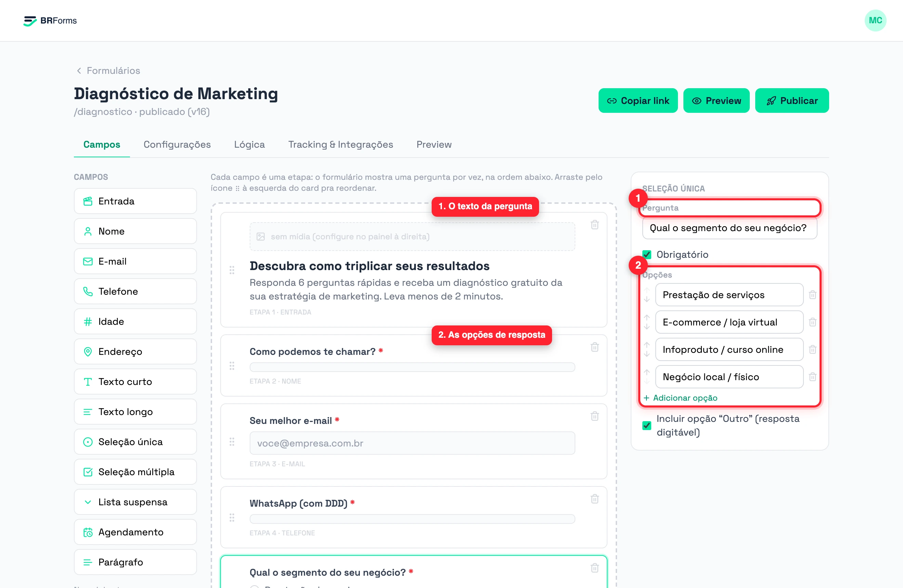This screenshot has height=588, width=903.
Task: Delete the 'Infoproduto / curso online' option
Action: [812, 349]
